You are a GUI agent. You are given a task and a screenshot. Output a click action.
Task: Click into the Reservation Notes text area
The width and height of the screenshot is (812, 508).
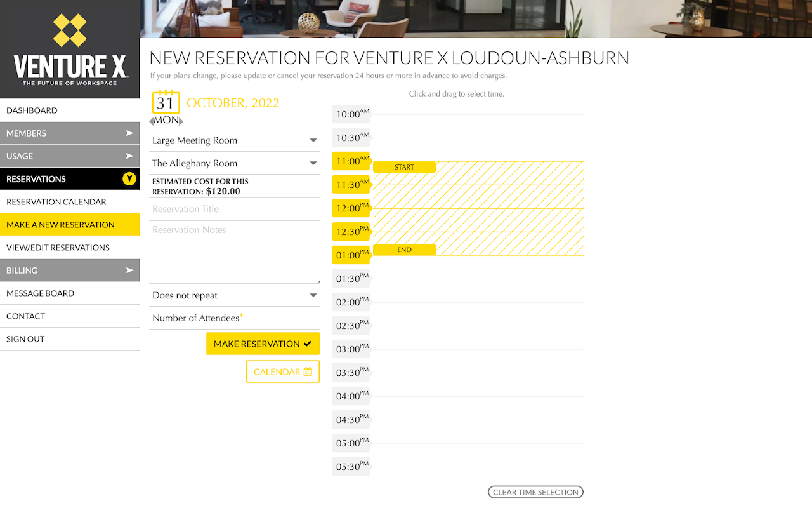[235, 252]
